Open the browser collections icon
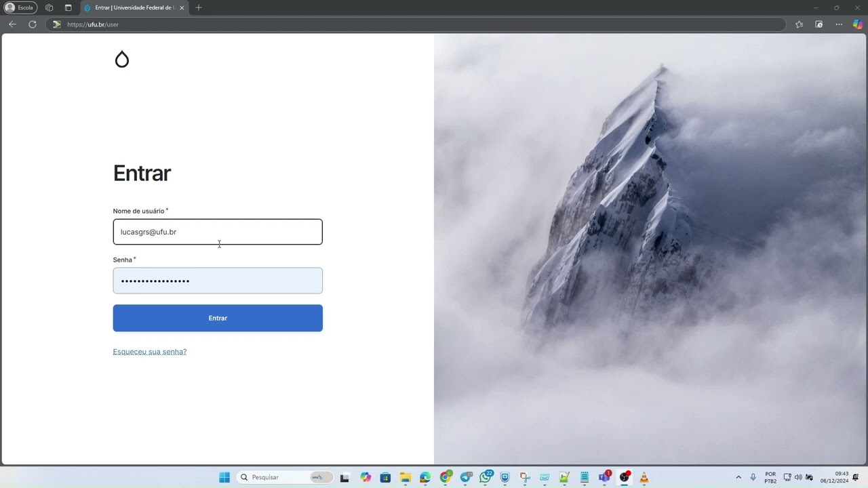The width and height of the screenshot is (868, 488). click(818, 24)
